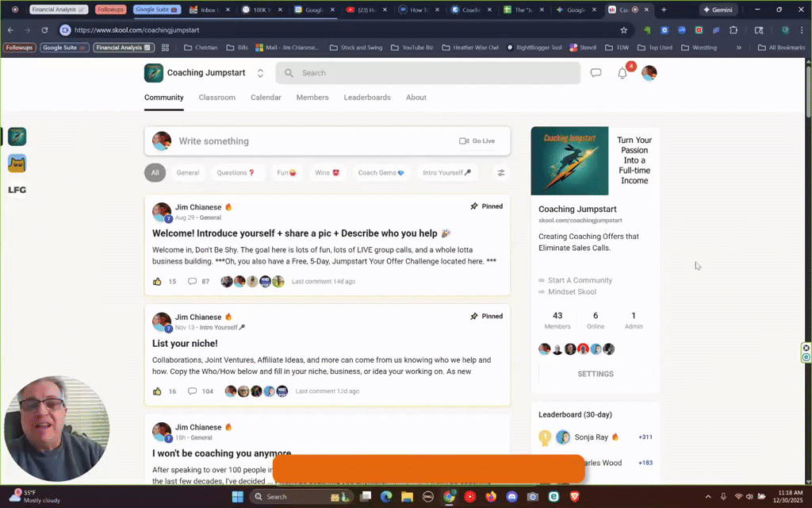Switch to the LFG group in sidebar

pyautogui.click(x=17, y=190)
